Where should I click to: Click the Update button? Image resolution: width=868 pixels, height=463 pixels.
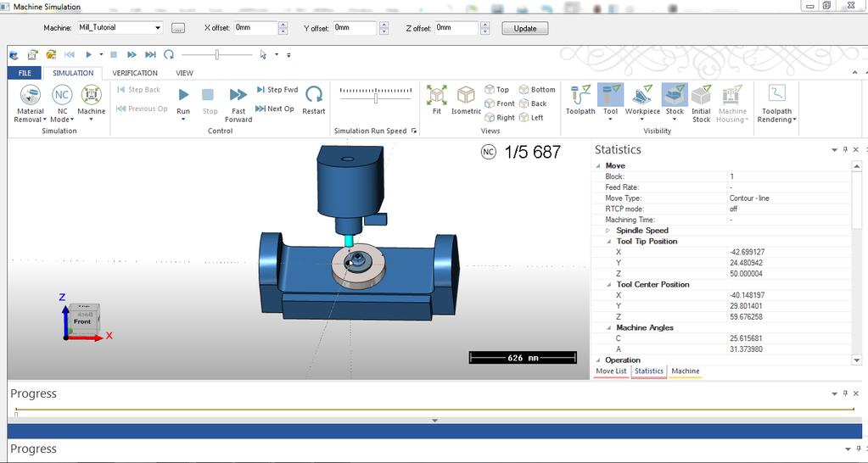524,28
